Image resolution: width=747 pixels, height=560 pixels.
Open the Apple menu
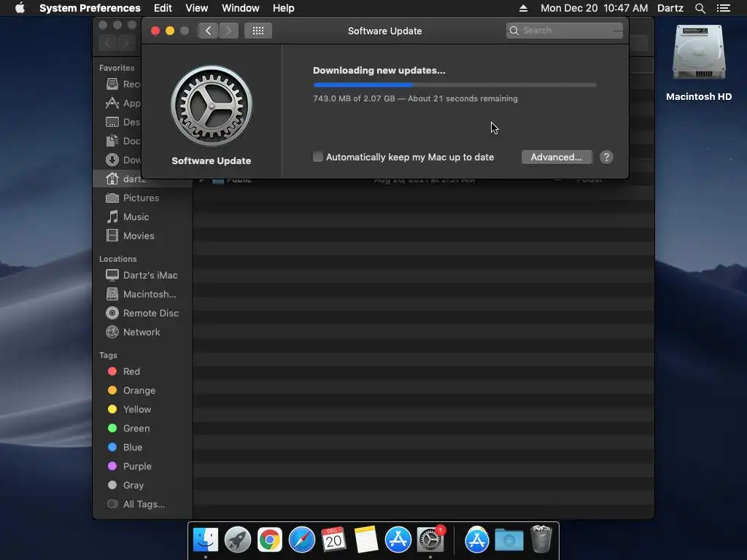pyautogui.click(x=20, y=8)
